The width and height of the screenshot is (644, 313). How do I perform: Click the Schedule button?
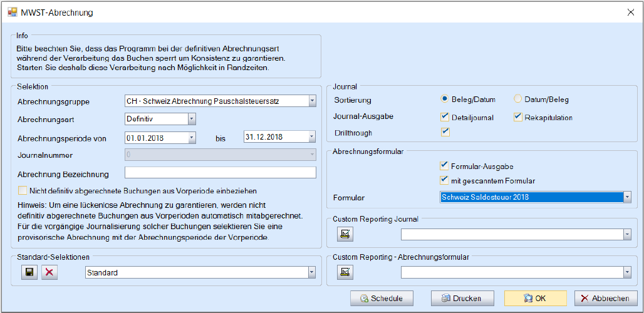(381, 299)
